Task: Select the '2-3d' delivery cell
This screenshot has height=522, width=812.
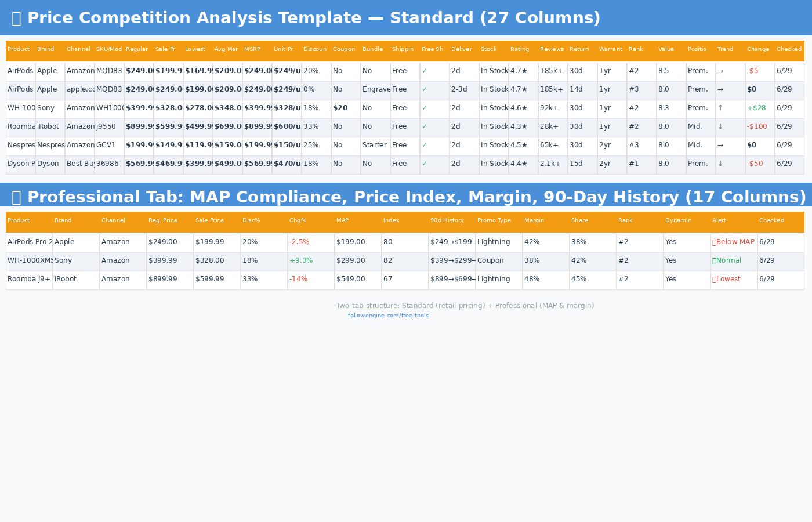Action: coord(464,90)
